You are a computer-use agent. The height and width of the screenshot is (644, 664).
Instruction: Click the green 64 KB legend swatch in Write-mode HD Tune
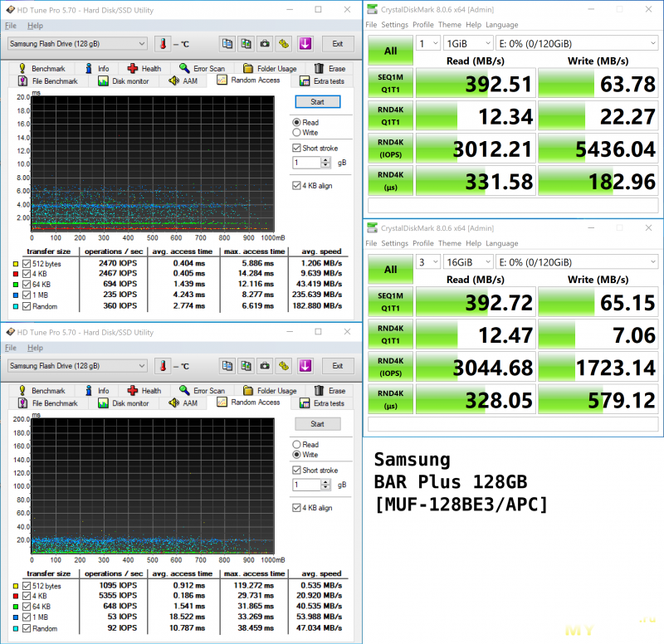16,607
